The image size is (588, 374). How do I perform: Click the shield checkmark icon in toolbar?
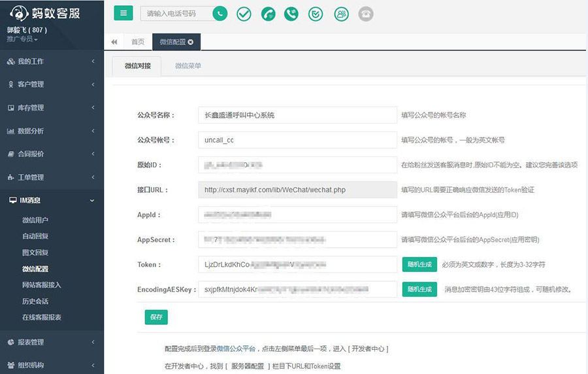[316, 14]
